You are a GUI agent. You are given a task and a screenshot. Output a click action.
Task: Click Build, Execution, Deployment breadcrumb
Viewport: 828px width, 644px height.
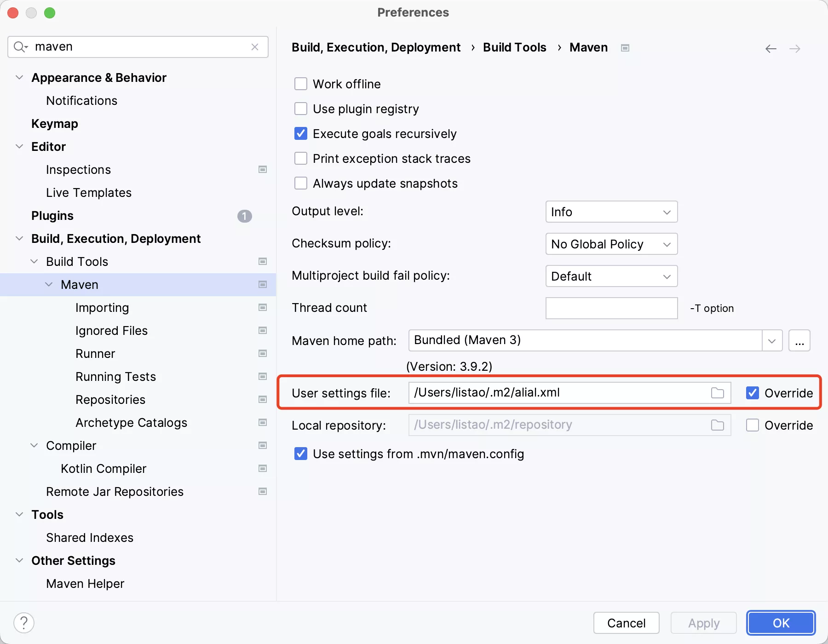tap(376, 47)
